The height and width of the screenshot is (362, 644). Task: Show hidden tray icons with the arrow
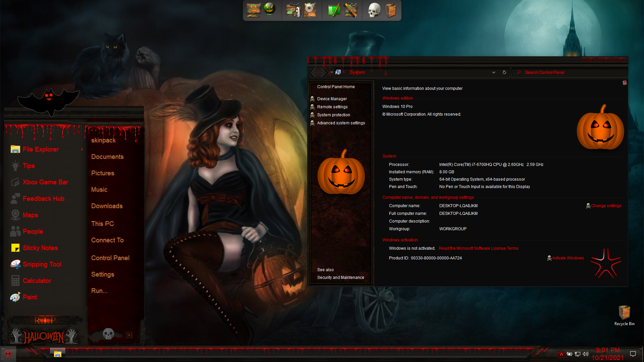[561, 354]
